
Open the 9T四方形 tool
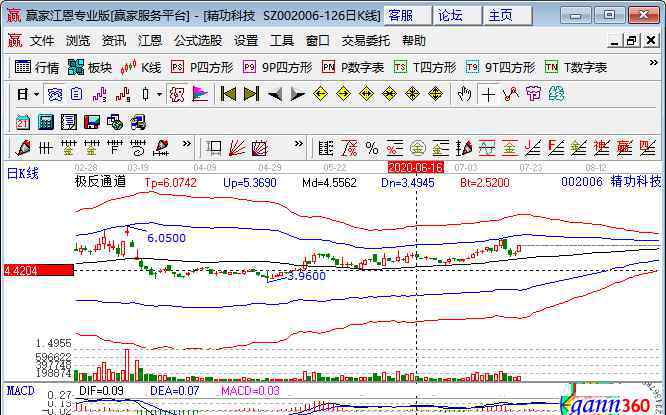click(500, 68)
